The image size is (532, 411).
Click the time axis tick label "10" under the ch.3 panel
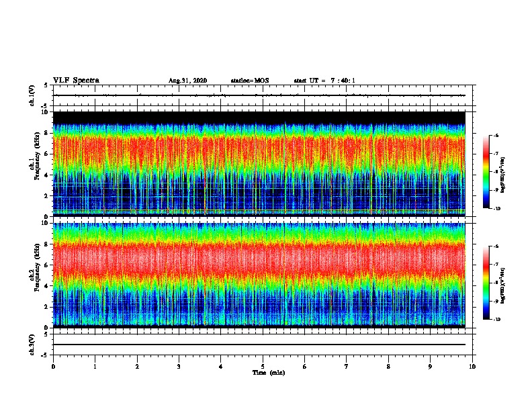pyautogui.click(x=472, y=367)
